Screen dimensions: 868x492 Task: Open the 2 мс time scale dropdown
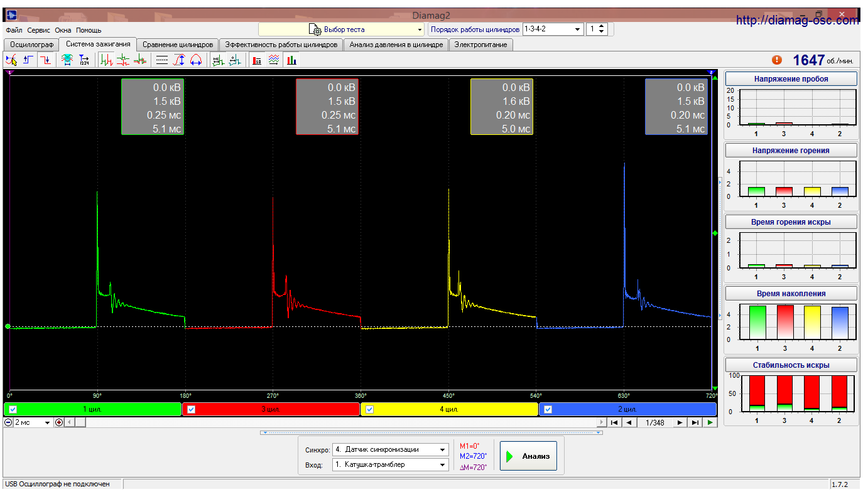tap(33, 422)
